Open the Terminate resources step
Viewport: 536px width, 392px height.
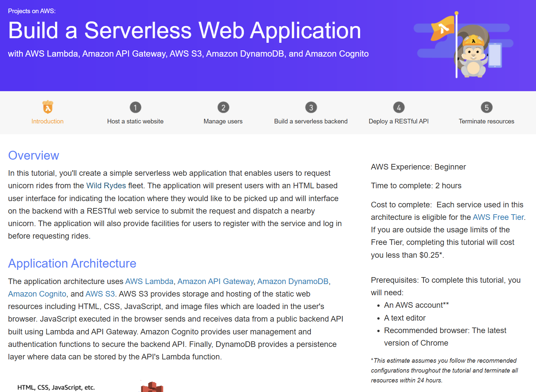tap(487, 121)
